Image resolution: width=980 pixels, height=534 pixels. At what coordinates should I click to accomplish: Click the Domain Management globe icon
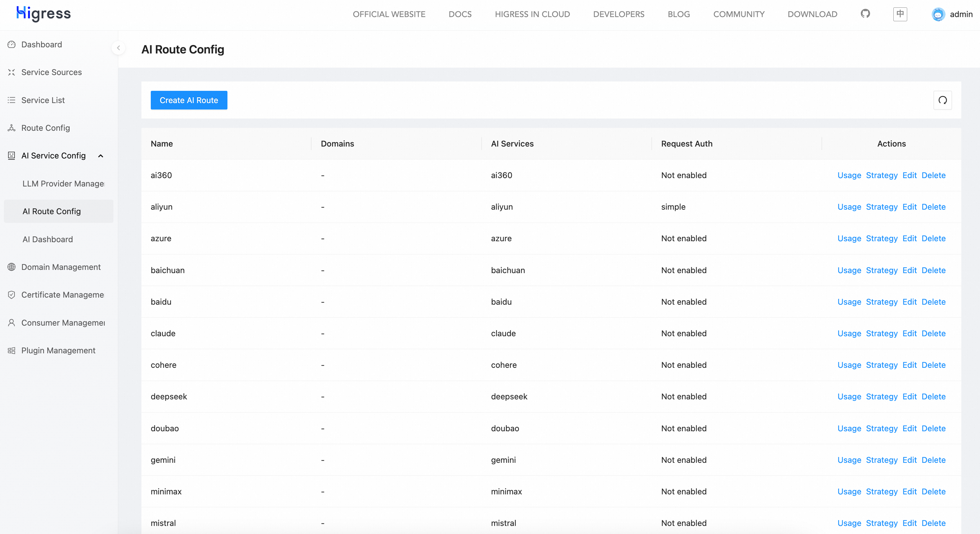[11, 267]
